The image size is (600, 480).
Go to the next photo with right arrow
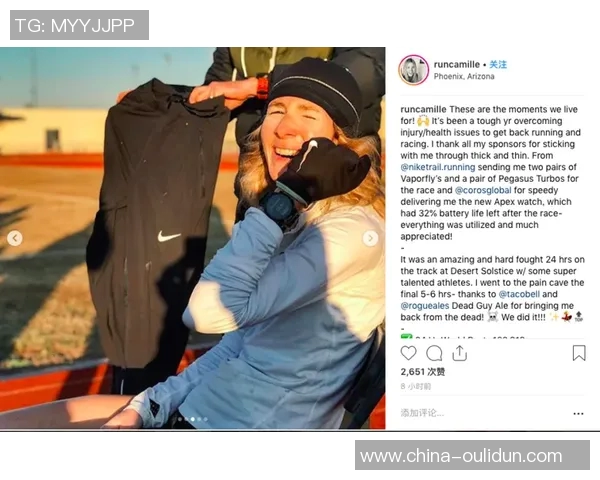pyautogui.click(x=370, y=238)
